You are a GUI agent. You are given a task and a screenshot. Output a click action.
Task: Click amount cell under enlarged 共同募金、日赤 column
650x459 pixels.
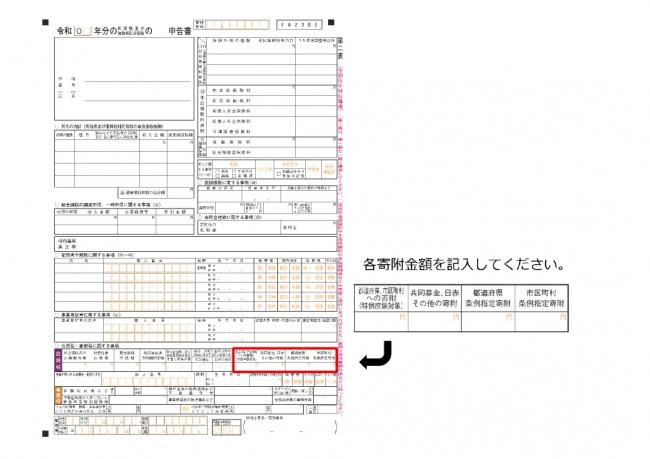pyautogui.click(x=434, y=321)
